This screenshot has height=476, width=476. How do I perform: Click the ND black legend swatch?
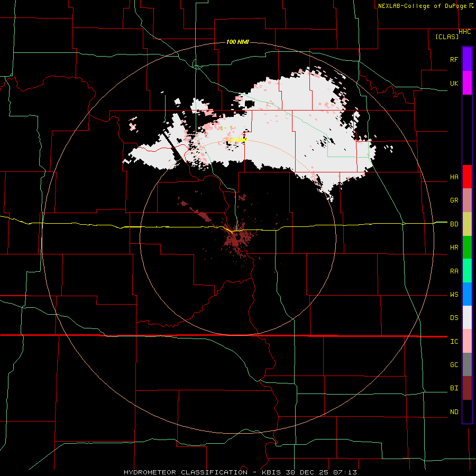coord(467,411)
